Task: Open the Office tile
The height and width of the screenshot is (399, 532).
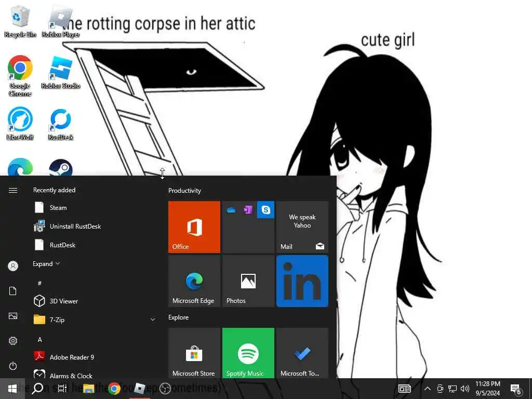Action: click(x=194, y=227)
